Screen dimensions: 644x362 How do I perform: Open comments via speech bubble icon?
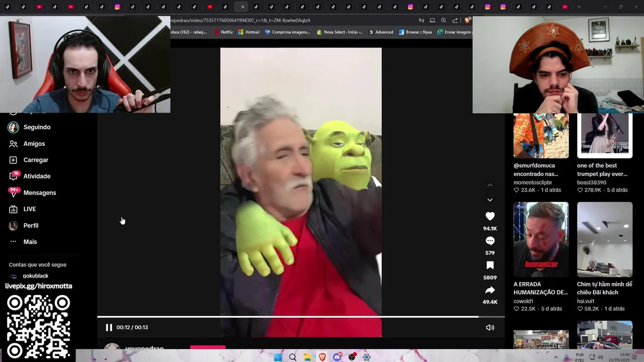pos(490,241)
